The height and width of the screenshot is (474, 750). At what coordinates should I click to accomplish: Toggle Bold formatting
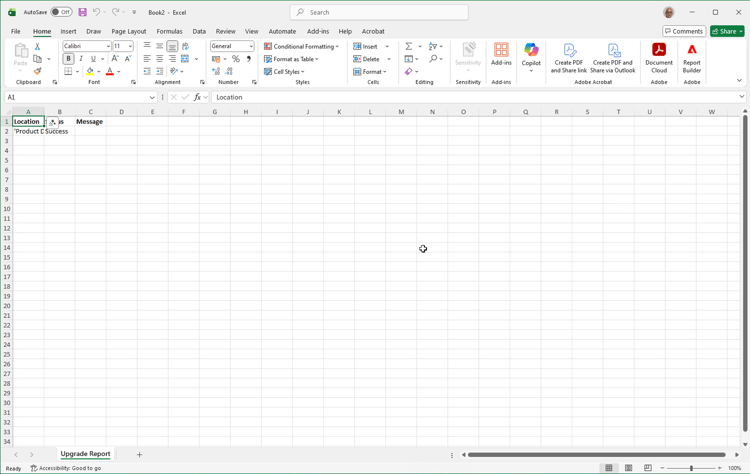[68, 59]
